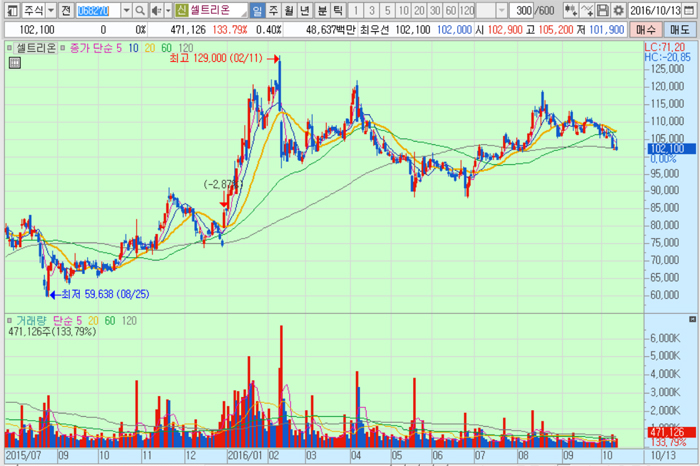Open the calendar date picker icon
This screenshot has width=700, height=466.
click(689, 10)
